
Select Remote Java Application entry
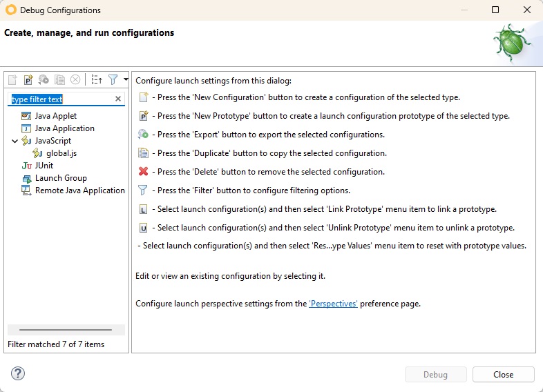(79, 190)
